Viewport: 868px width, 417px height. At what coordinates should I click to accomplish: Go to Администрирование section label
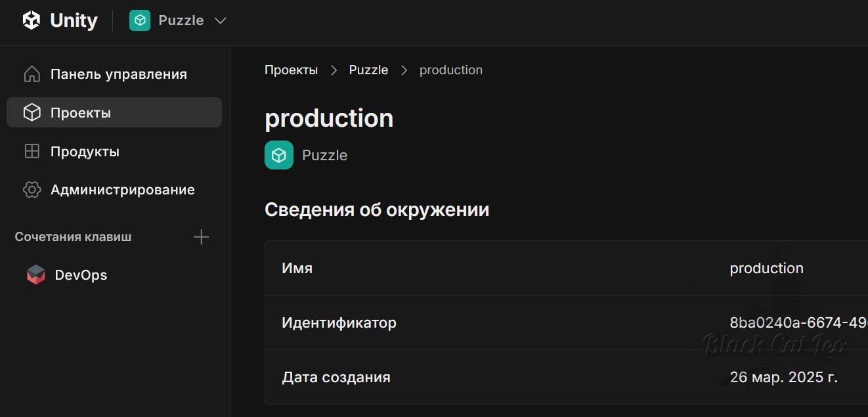123,190
